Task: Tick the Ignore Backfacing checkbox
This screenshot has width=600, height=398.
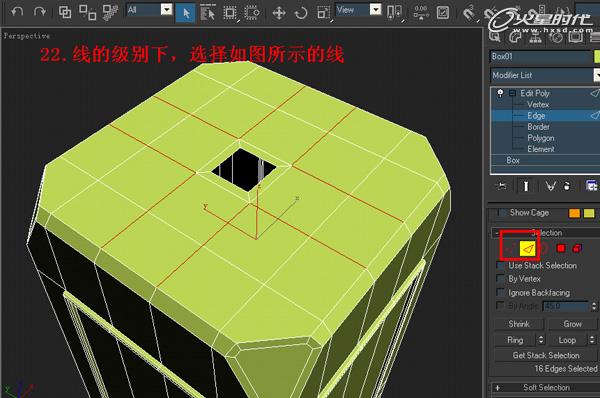Action: point(500,292)
